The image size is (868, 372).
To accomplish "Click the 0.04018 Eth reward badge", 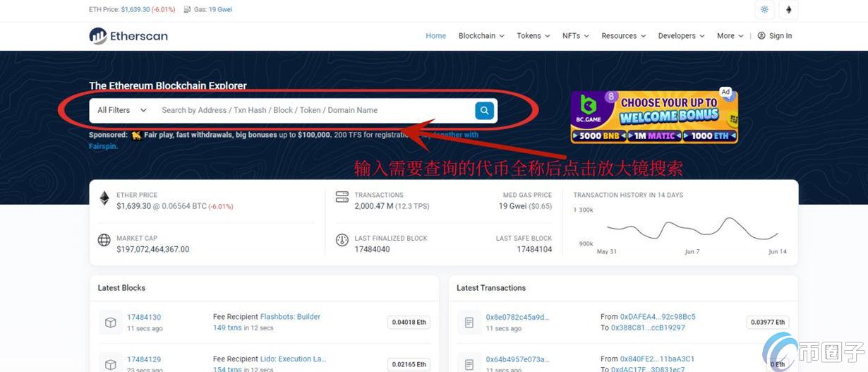I will pyautogui.click(x=409, y=323).
